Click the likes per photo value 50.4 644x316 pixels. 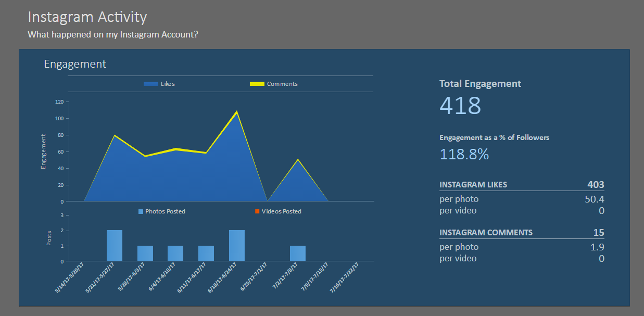click(x=595, y=199)
